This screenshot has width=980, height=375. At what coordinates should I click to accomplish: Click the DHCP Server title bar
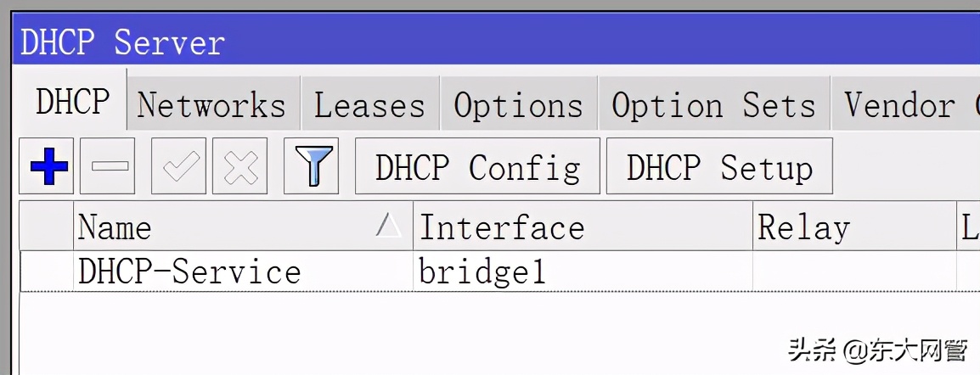pos(493,42)
